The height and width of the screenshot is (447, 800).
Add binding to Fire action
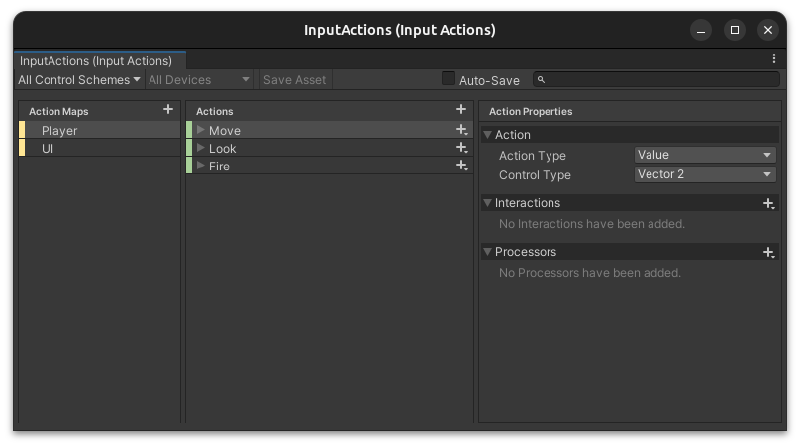pyautogui.click(x=462, y=166)
